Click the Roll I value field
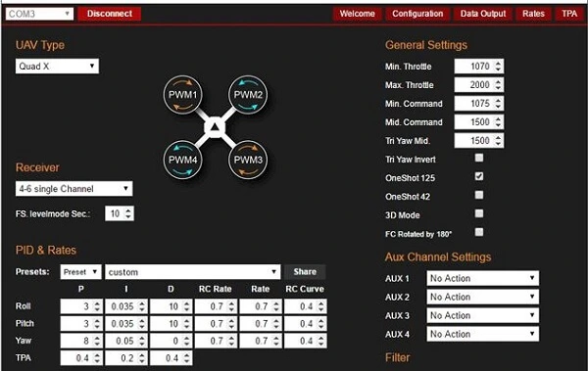Viewport: 588px width, 371px height. pos(126,306)
